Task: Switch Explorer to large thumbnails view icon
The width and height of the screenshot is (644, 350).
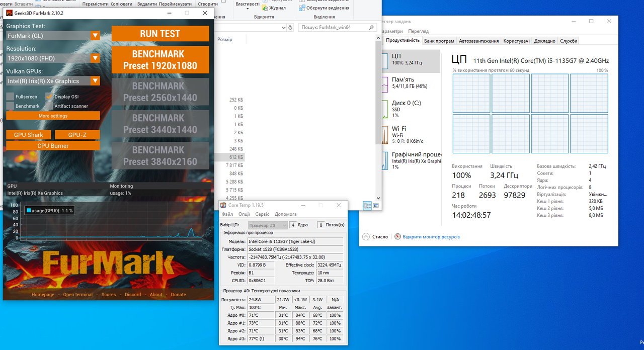Action: point(376,206)
